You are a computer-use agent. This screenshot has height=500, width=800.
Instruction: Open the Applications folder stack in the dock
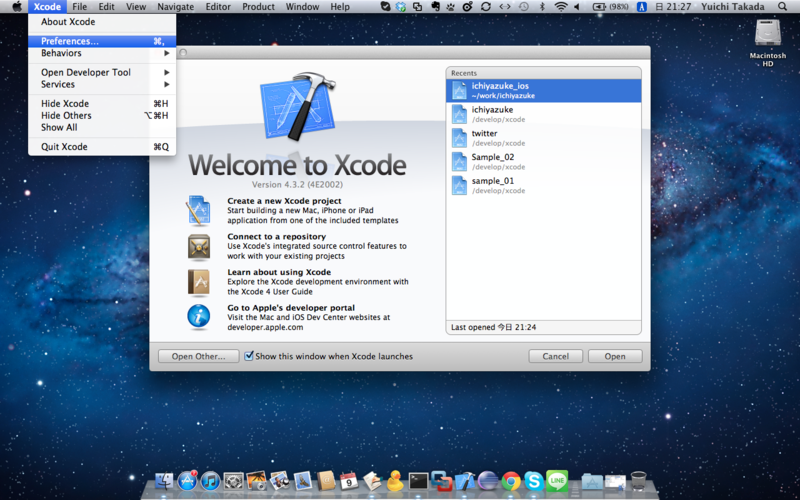point(592,481)
